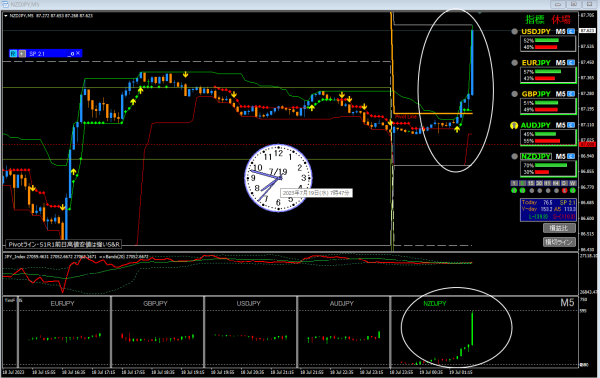Select the H1 timeframe button
Image resolution: width=600 pixels, height=378 pixels.
(548, 183)
